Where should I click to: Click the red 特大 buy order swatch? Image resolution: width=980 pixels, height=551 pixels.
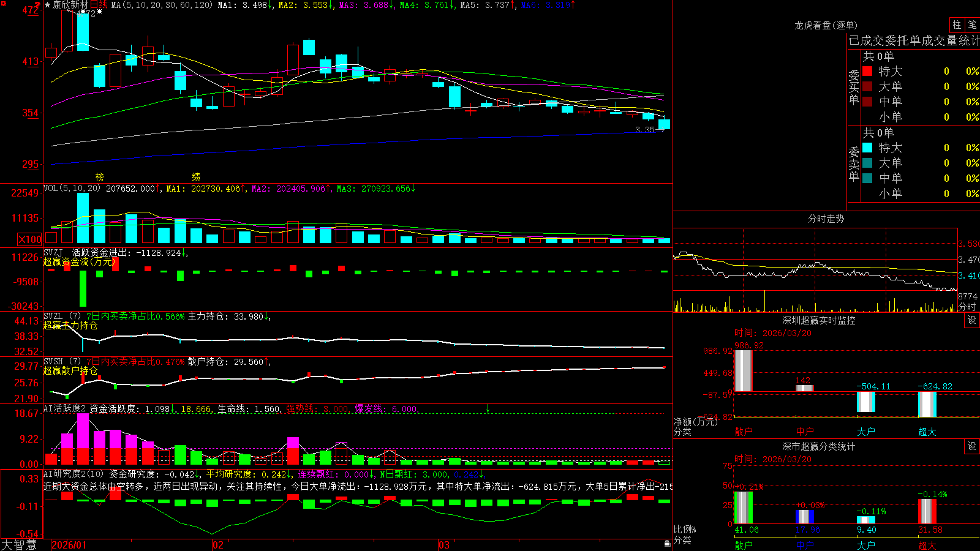pyautogui.click(x=867, y=71)
